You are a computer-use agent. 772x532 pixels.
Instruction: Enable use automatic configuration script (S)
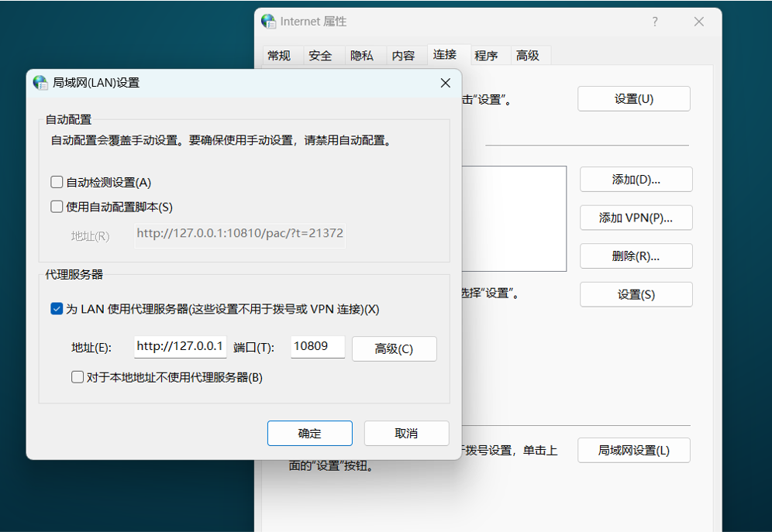tap(57, 207)
